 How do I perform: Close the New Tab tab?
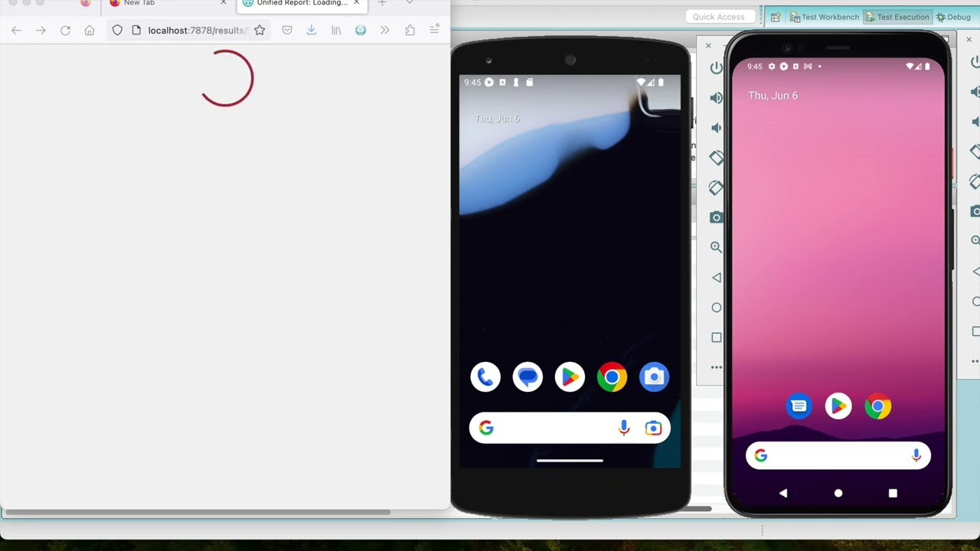pos(224,3)
